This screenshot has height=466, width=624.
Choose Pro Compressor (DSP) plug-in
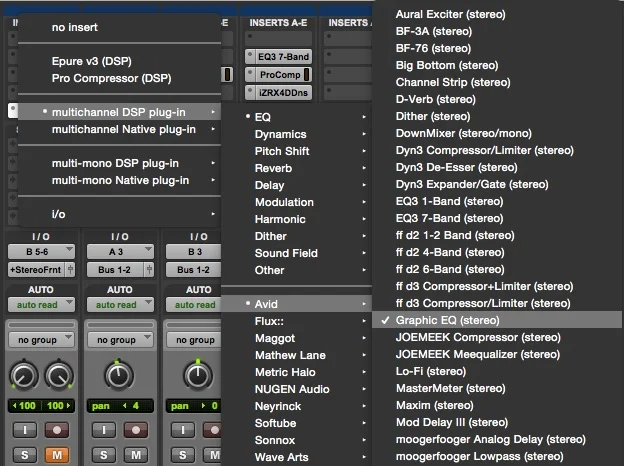pos(119,78)
